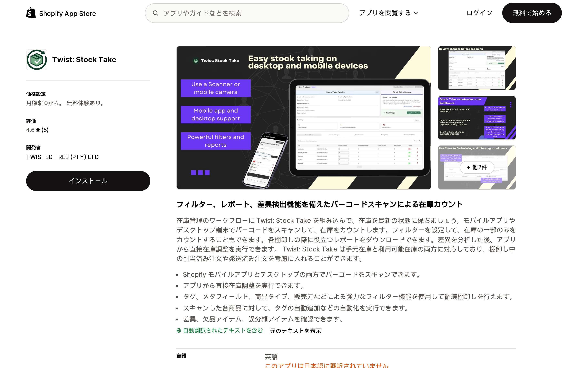Click the フィルター、レポート heading text

320,204
